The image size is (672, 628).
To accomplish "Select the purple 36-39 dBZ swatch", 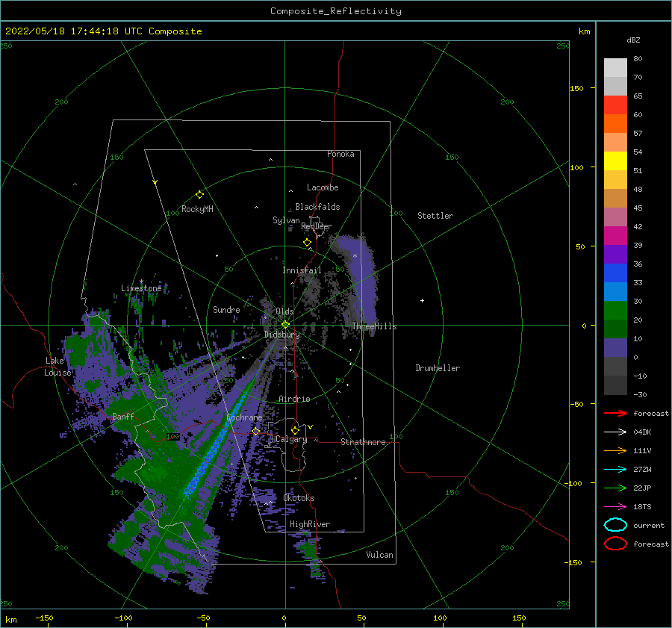I will (615, 254).
